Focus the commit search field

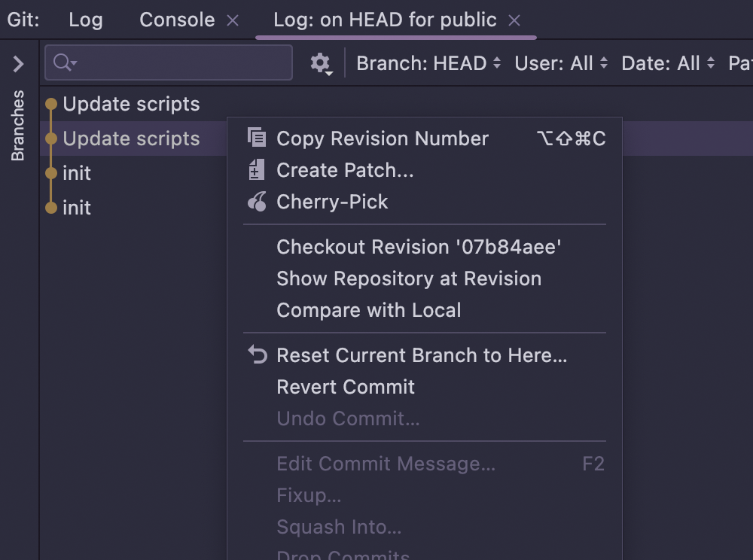(x=181, y=63)
